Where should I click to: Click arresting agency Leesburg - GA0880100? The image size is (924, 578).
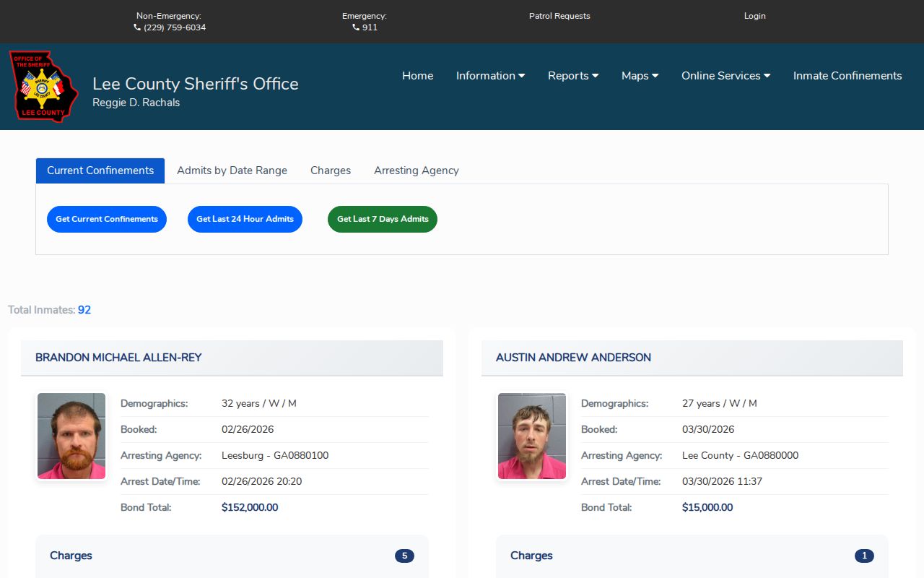[275, 455]
